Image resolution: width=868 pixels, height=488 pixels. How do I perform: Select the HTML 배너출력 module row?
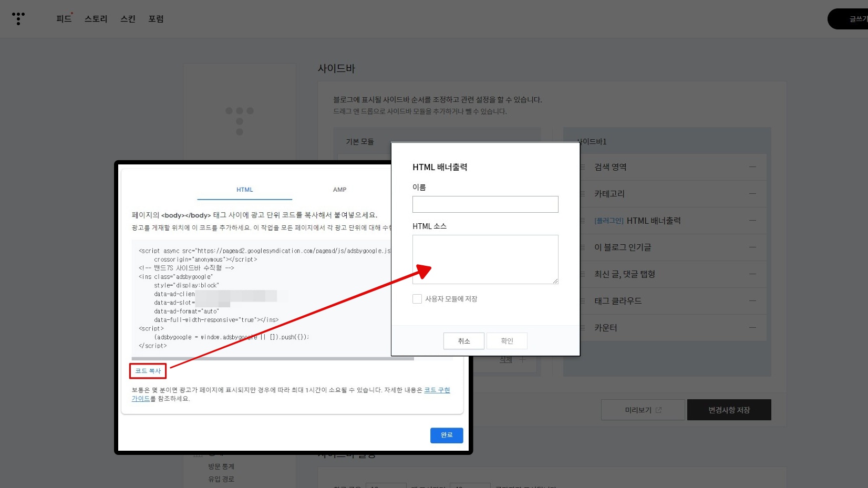tap(673, 221)
